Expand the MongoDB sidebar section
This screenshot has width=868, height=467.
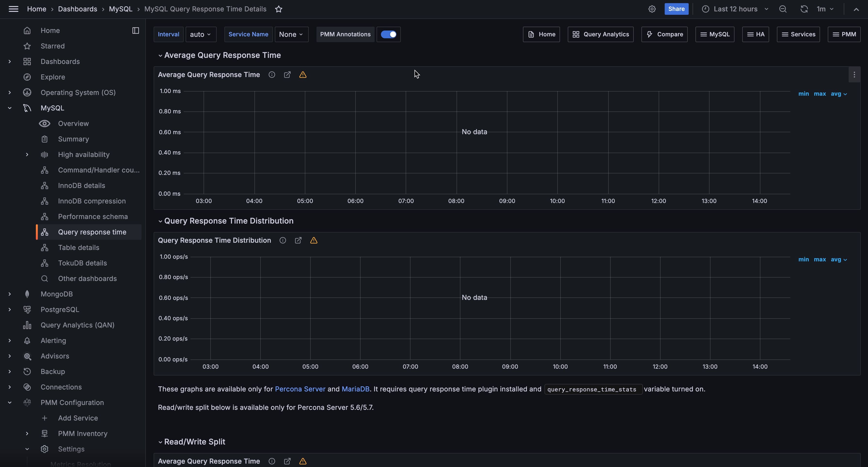[x=9, y=294]
